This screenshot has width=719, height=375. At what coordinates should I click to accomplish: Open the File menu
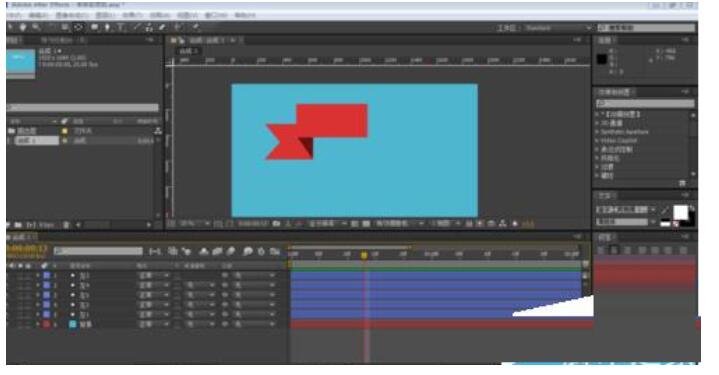15,16
